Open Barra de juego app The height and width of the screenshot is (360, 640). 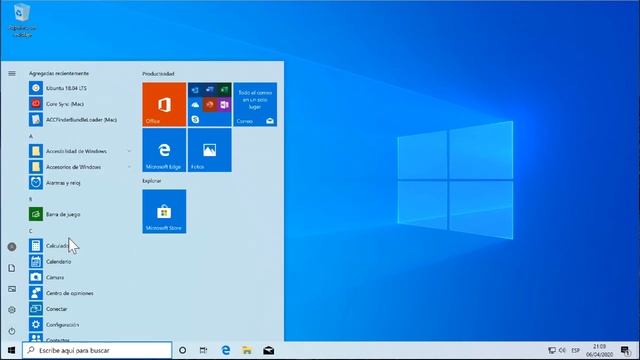80,214
